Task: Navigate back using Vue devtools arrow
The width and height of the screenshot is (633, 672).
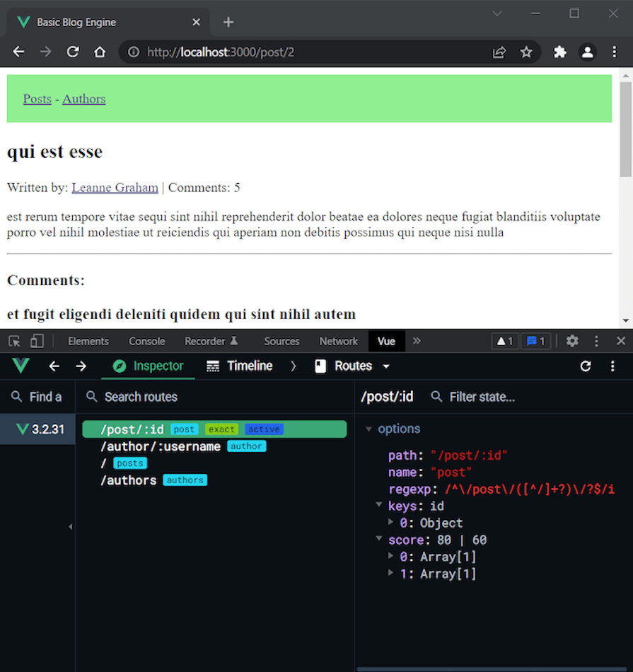Action: click(x=54, y=366)
